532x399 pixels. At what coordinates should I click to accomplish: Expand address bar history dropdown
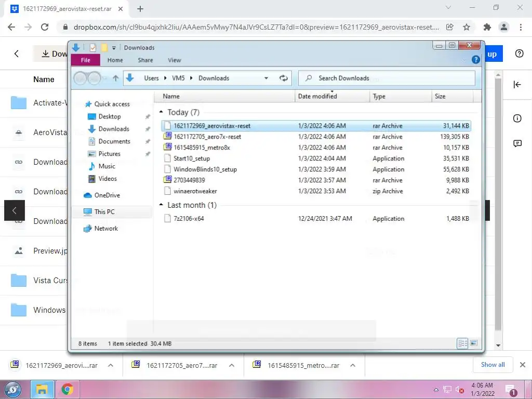[267, 78]
